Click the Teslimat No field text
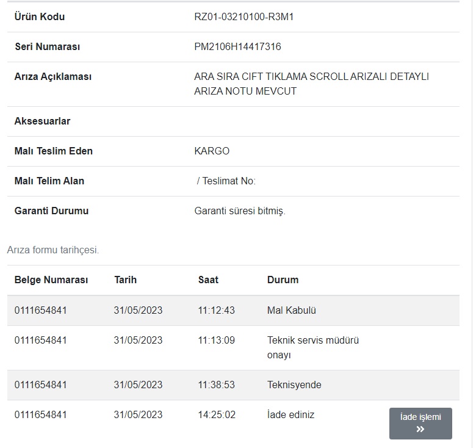The height and width of the screenshot is (448, 476). 226,181
